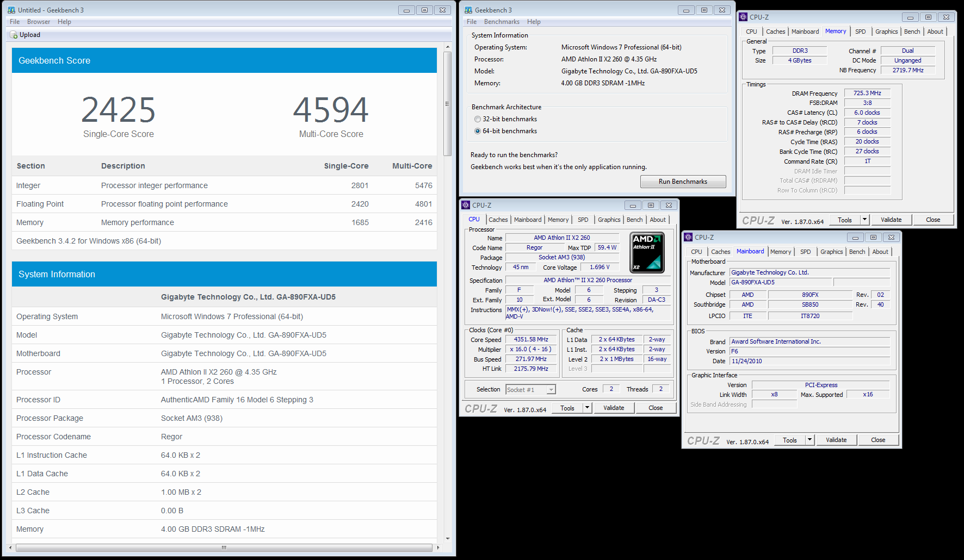Click the Floating Point single-core value 2420
The width and height of the screenshot is (964, 560).
360,204
